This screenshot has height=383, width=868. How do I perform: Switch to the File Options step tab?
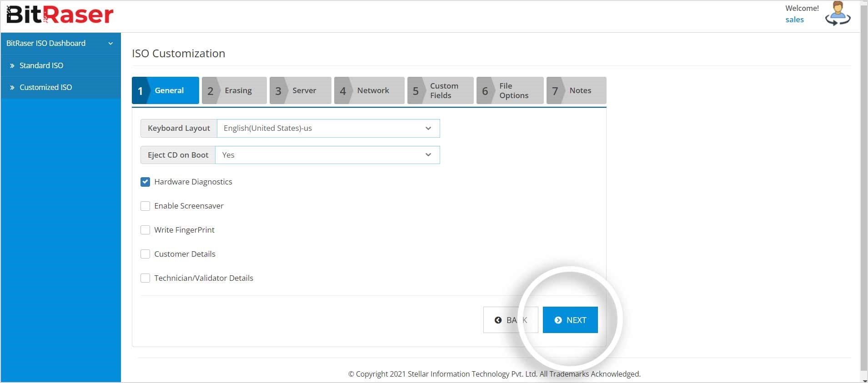pyautogui.click(x=510, y=90)
